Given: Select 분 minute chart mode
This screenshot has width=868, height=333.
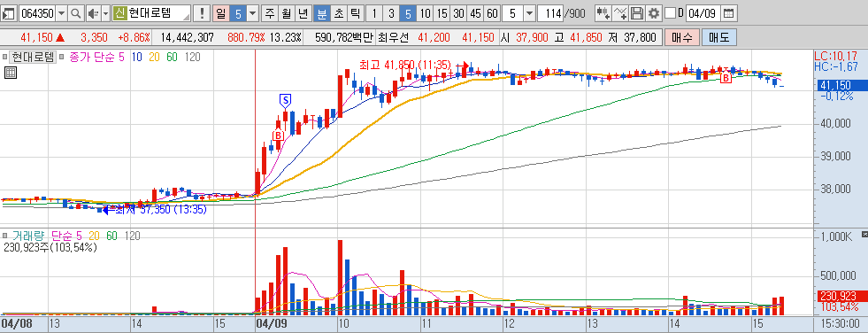Looking at the screenshot, I should (x=321, y=12).
